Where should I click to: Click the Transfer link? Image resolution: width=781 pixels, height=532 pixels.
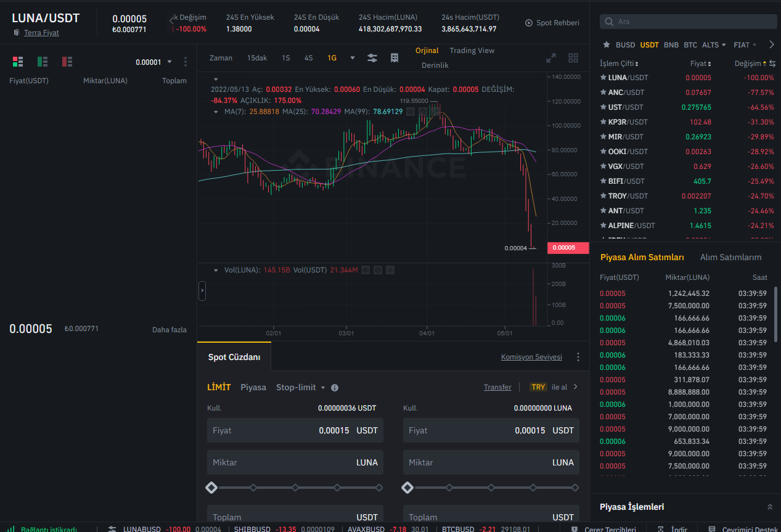(497, 387)
